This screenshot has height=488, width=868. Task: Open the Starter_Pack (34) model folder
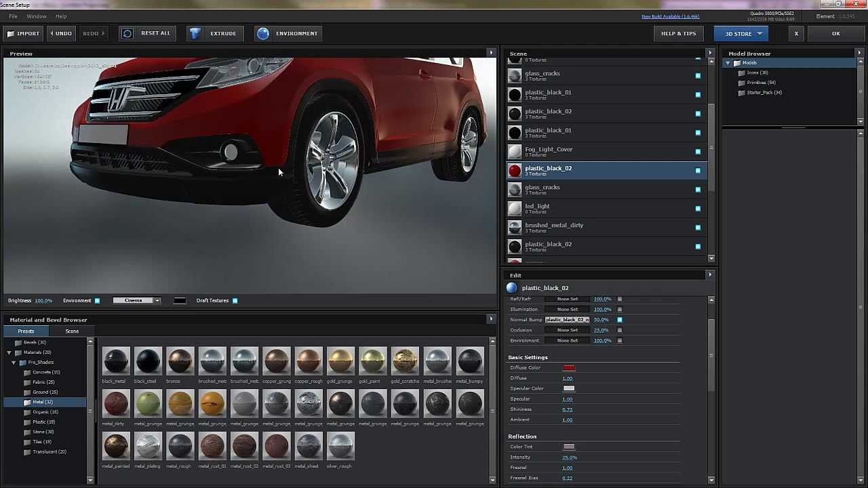(764, 92)
